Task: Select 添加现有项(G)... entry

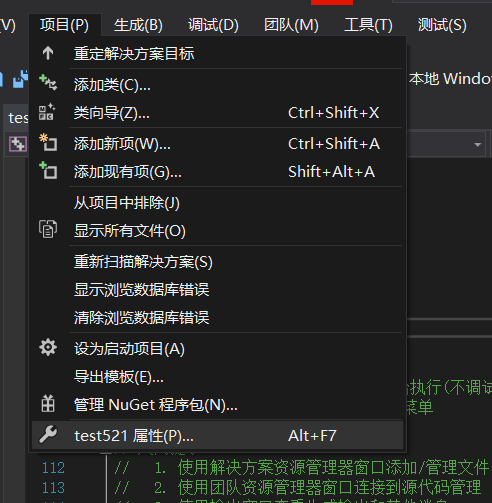Action: pyautogui.click(x=217, y=172)
